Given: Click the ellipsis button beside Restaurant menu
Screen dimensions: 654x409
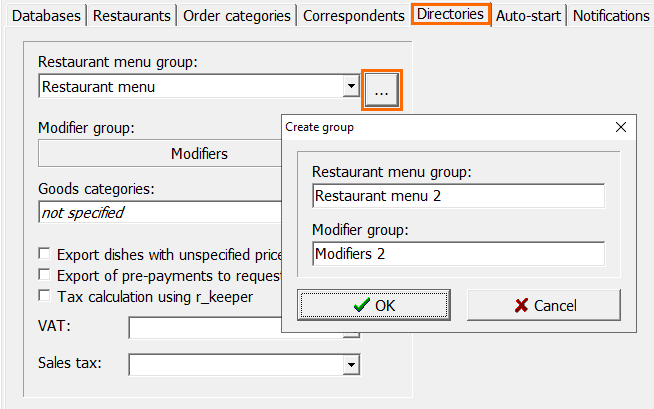Looking at the screenshot, I should 382,90.
